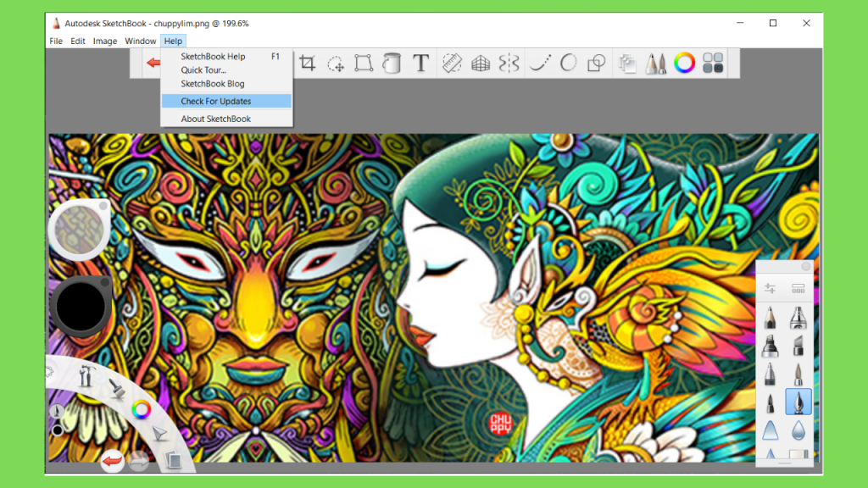Open the Draw Styles shapes tool

(596, 63)
